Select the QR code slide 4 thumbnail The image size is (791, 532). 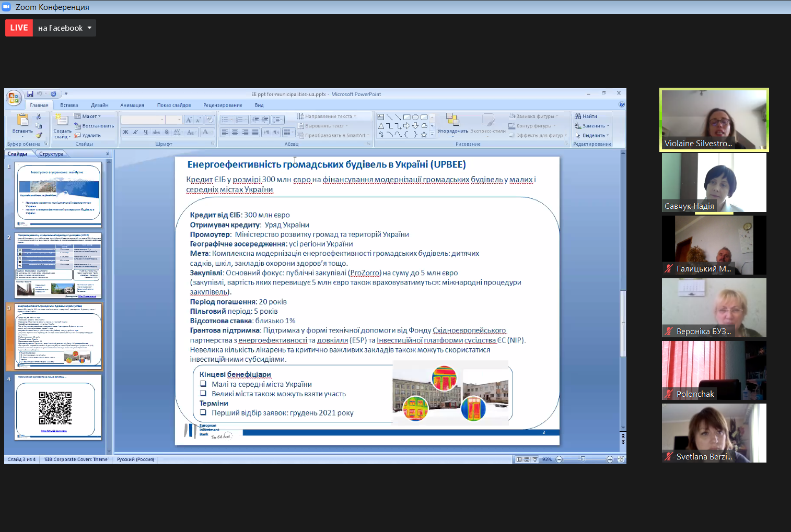click(58, 408)
